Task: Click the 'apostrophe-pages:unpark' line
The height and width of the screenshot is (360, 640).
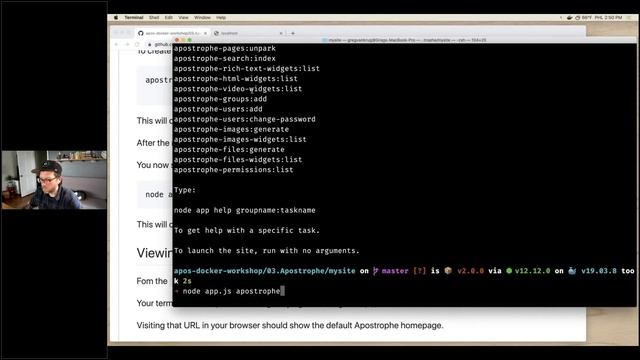Action: (225, 48)
